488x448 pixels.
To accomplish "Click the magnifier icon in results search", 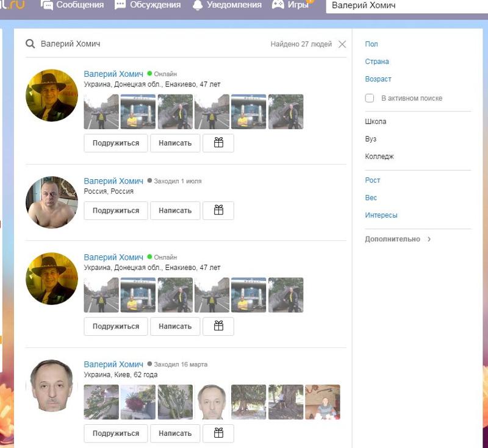I will [x=30, y=44].
